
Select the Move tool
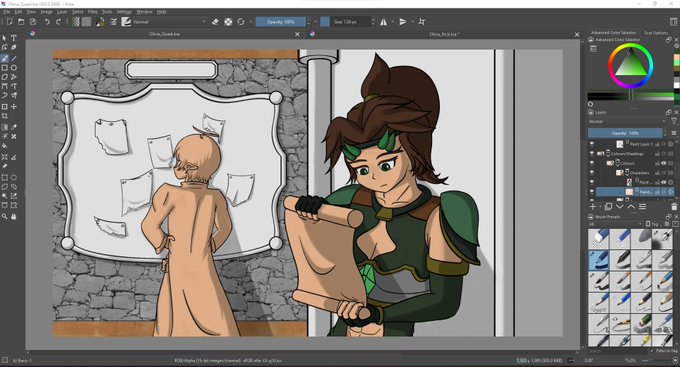[x=14, y=106]
